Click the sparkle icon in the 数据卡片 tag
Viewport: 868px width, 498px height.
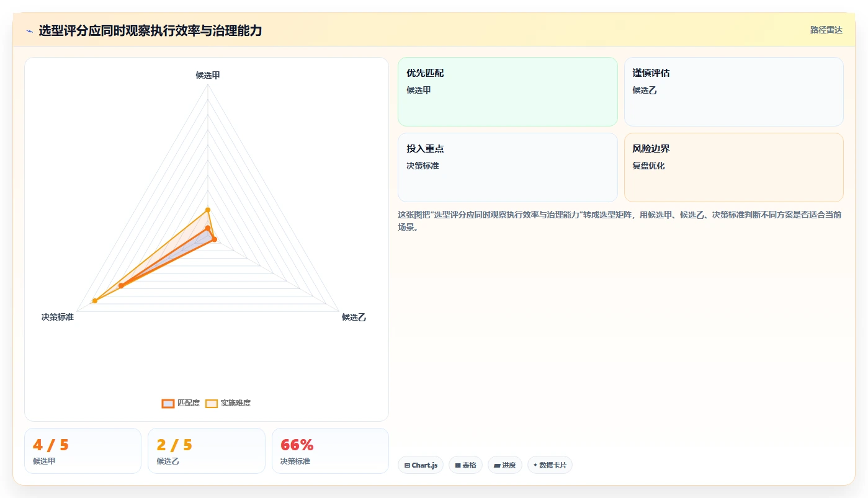coord(535,465)
